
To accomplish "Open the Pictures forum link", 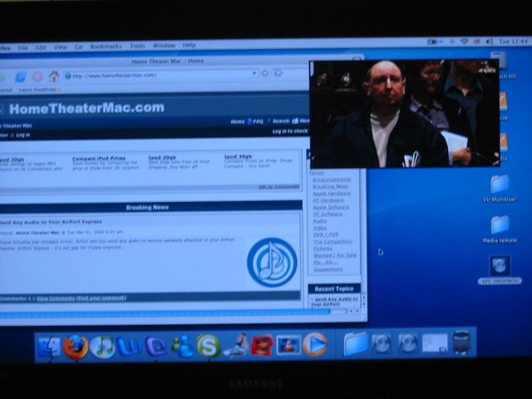I will click(323, 249).
